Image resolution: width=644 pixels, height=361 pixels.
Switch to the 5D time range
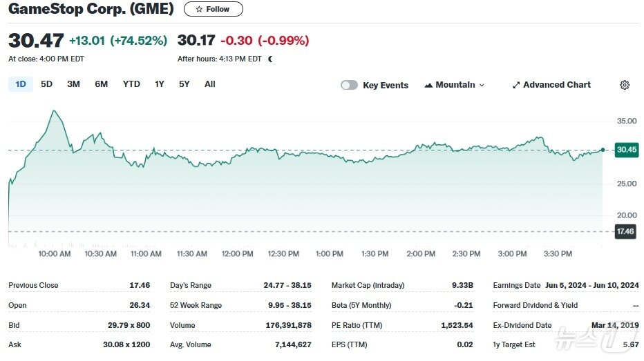[46, 84]
